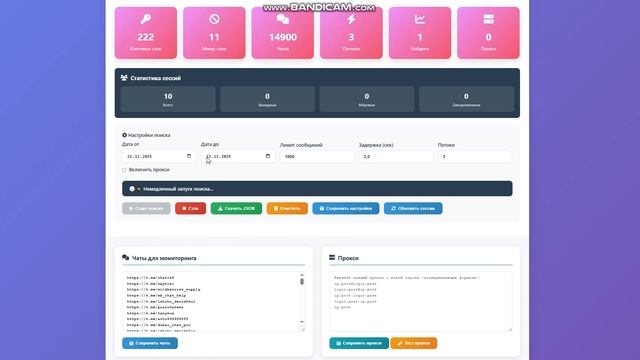The height and width of the screenshot is (360, 640).
Task: Click the Потоки input field
Action: (x=475, y=156)
